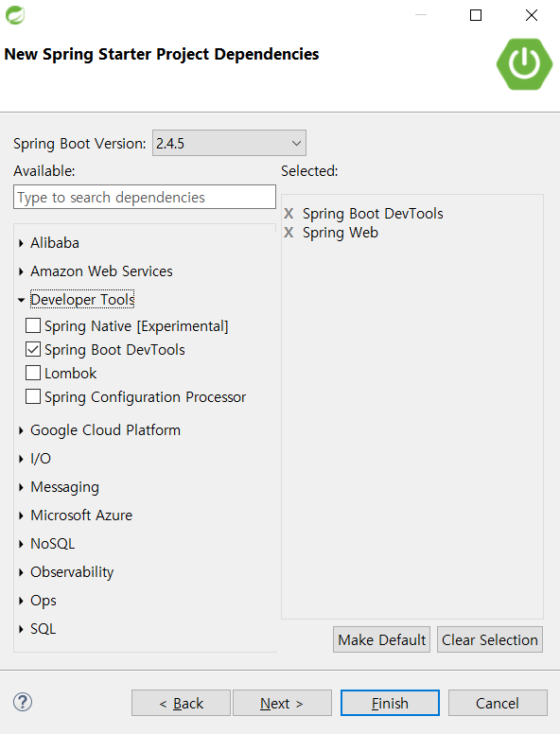
Task: Click the help question mark icon
Action: [x=23, y=702]
